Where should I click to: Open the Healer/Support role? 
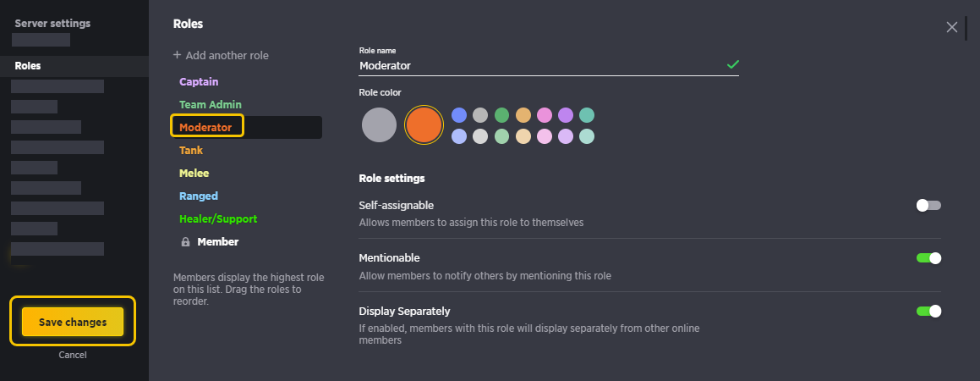(x=218, y=219)
